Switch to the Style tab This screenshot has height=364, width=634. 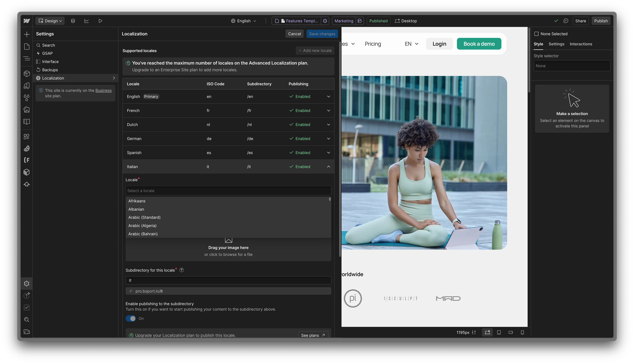coord(538,44)
